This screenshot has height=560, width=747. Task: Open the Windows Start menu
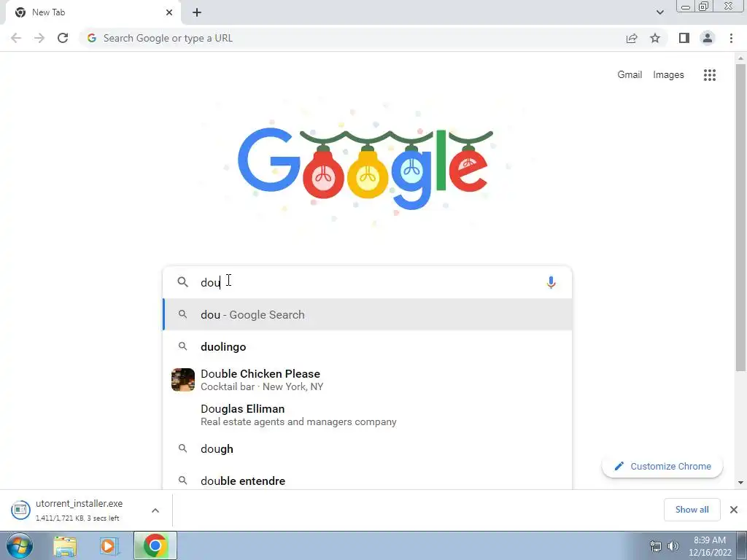[20, 545]
